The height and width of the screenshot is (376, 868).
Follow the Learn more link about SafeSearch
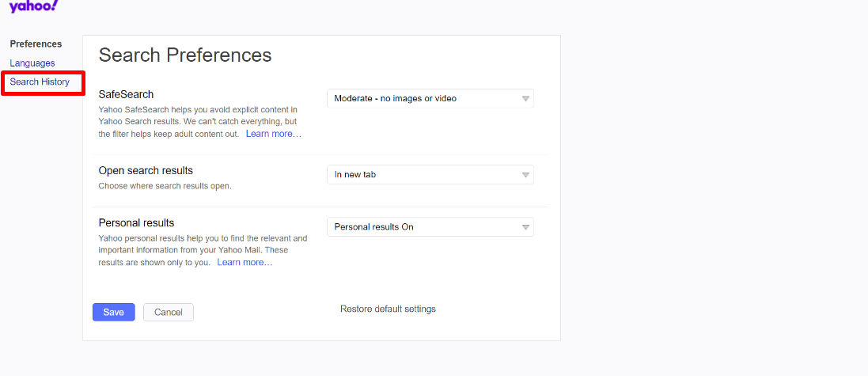coord(274,134)
